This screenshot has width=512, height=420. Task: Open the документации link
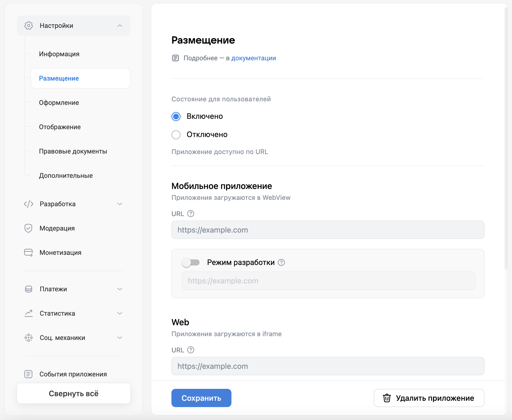253,58
